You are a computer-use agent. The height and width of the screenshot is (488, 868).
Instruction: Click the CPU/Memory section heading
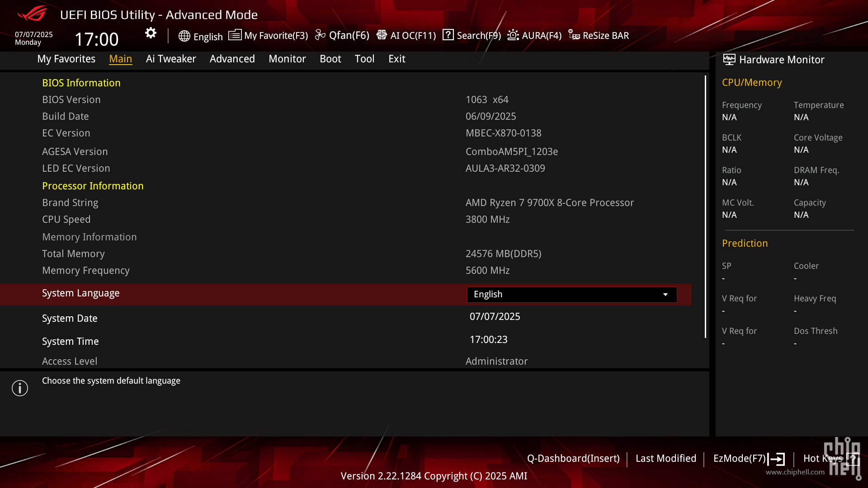(x=751, y=82)
